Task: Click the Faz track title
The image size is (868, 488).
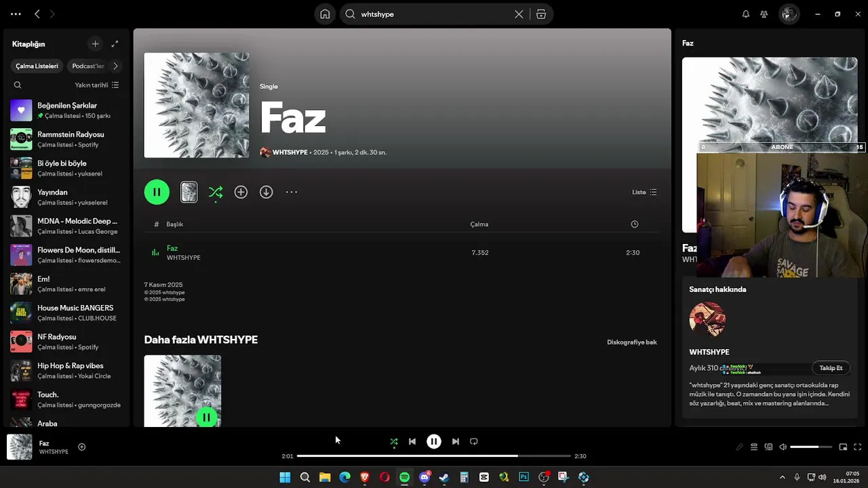Action: click(x=172, y=248)
